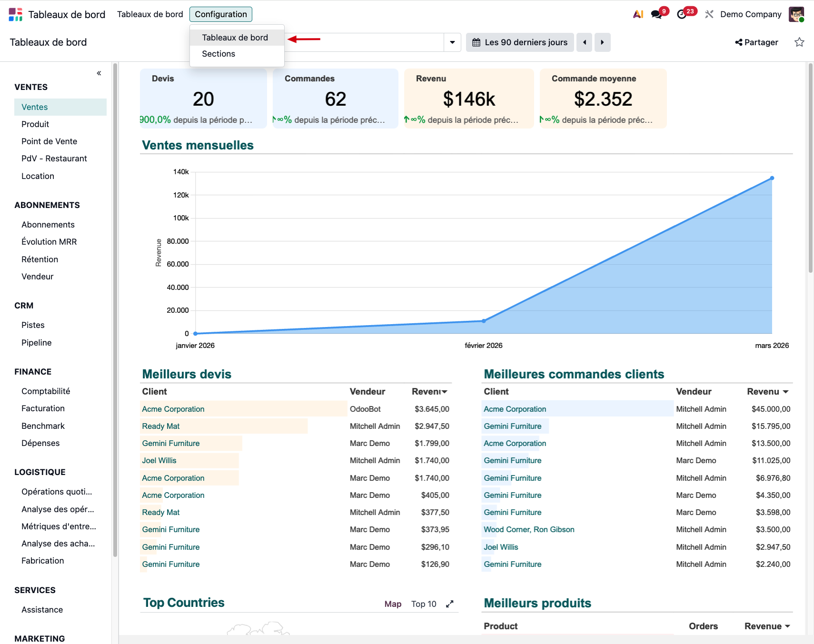The height and width of the screenshot is (644, 814).
Task: Open the user avatar menu
Action: pos(796,14)
